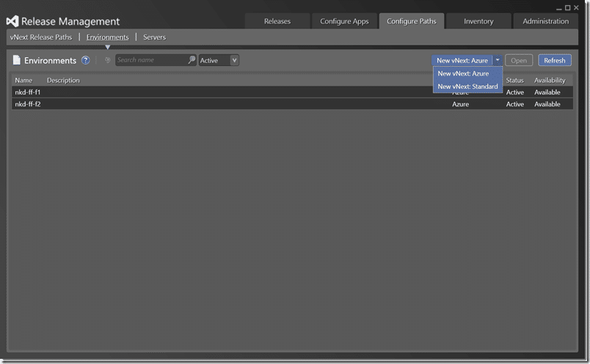Click Azure type cell of nkd-ff-f2
Screen dimensions: 590x364
tap(461, 104)
